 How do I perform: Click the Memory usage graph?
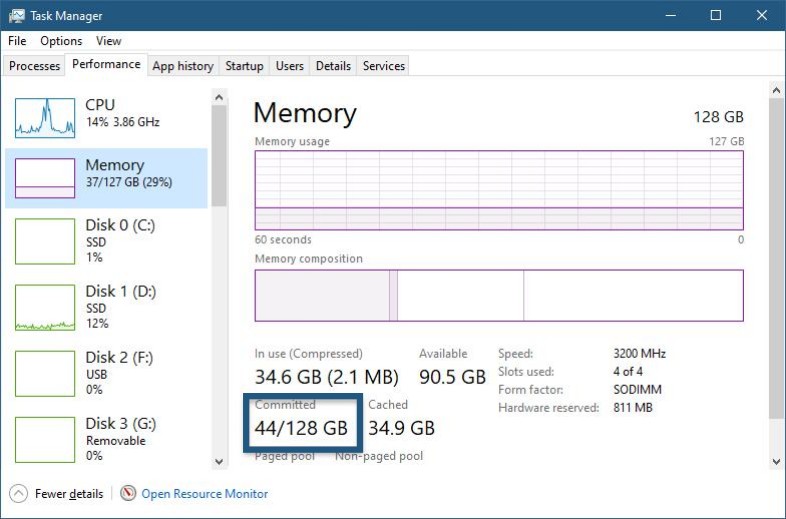(x=499, y=190)
